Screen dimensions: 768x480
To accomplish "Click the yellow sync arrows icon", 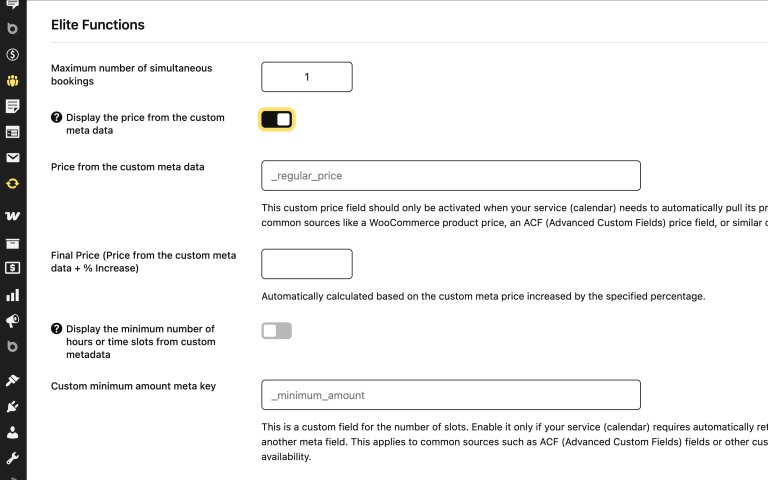I will 13,184.
